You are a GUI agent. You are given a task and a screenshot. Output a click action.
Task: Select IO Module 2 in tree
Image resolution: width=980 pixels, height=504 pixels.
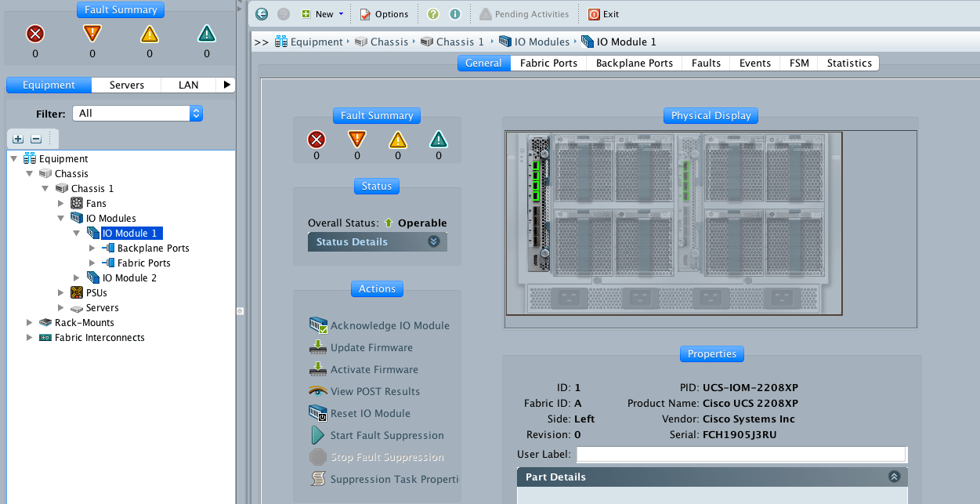(129, 278)
